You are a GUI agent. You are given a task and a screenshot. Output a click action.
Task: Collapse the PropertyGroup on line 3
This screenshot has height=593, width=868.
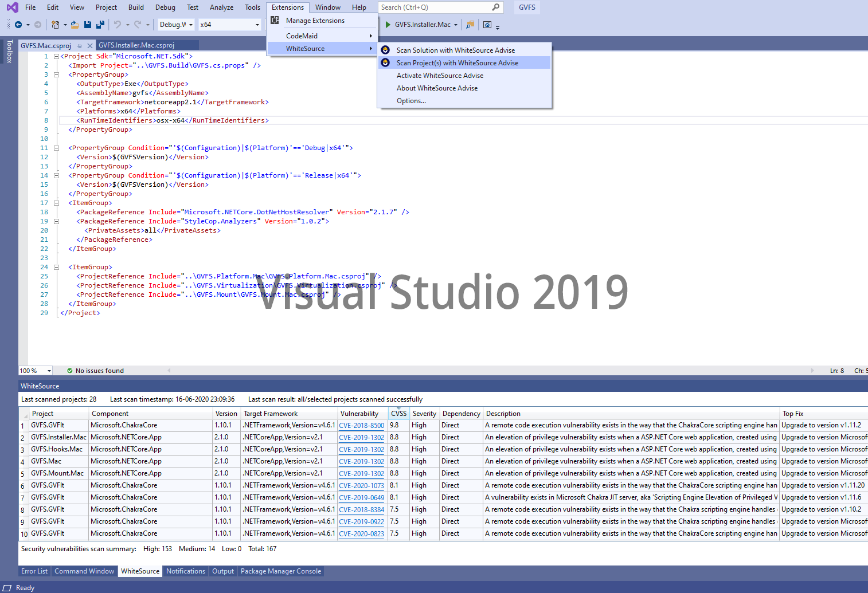point(56,74)
